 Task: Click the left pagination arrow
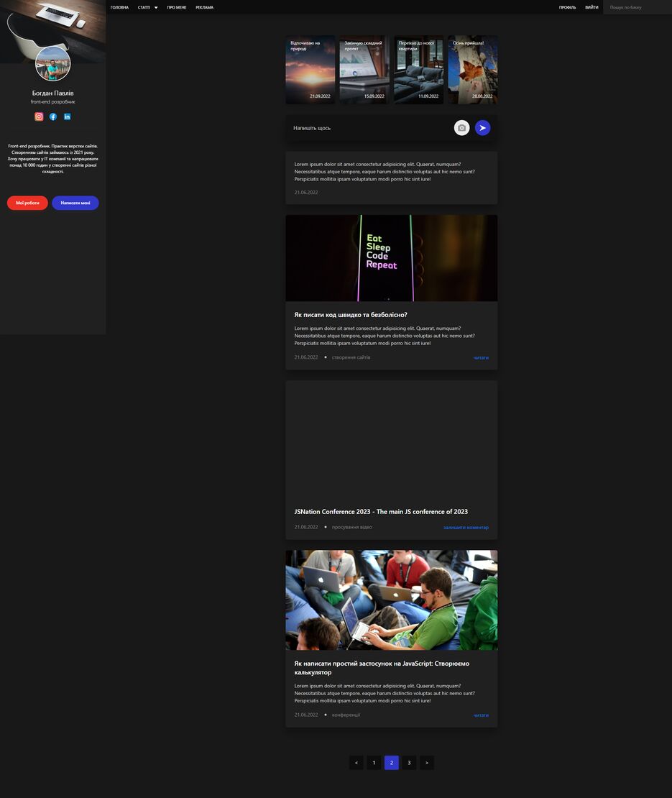356,762
